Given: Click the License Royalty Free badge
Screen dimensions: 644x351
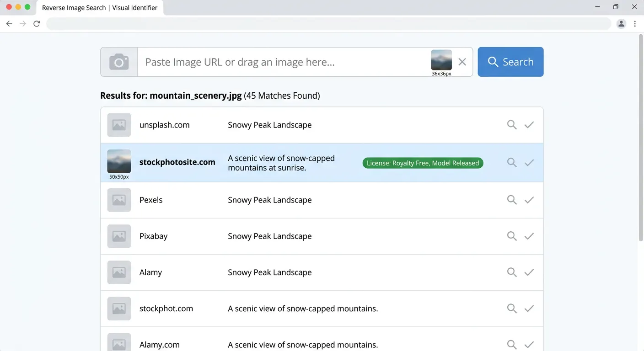Looking at the screenshot, I should tap(423, 163).
